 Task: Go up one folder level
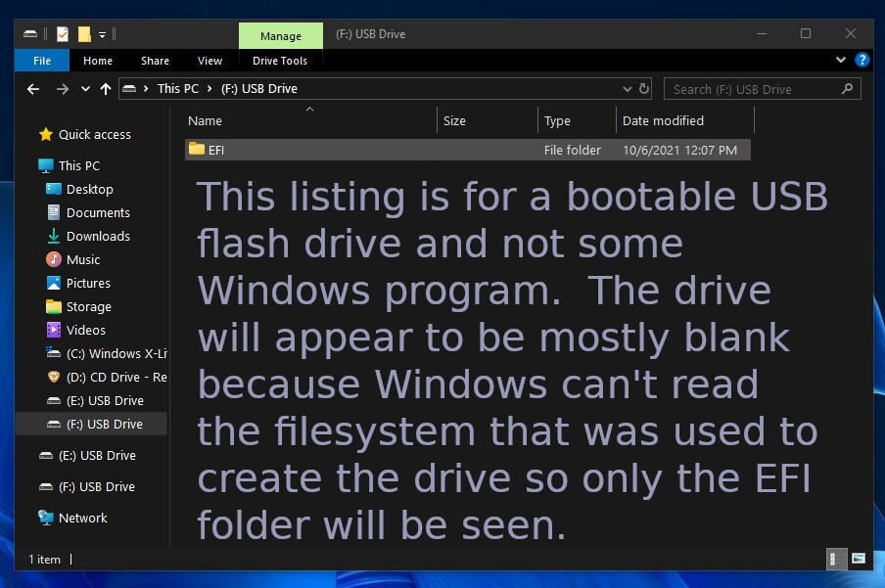click(x=106, y=89)
